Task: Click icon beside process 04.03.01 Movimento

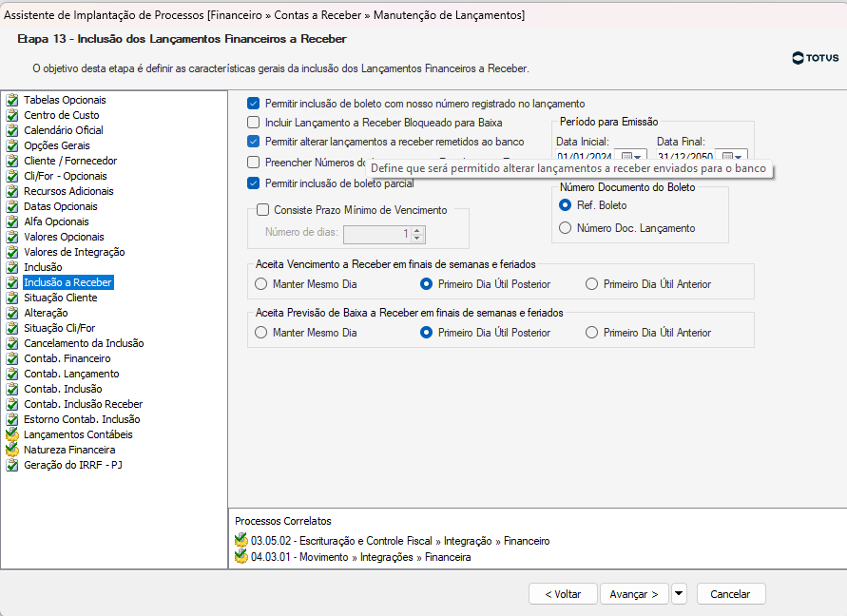Action: click(x=241, y=556)
